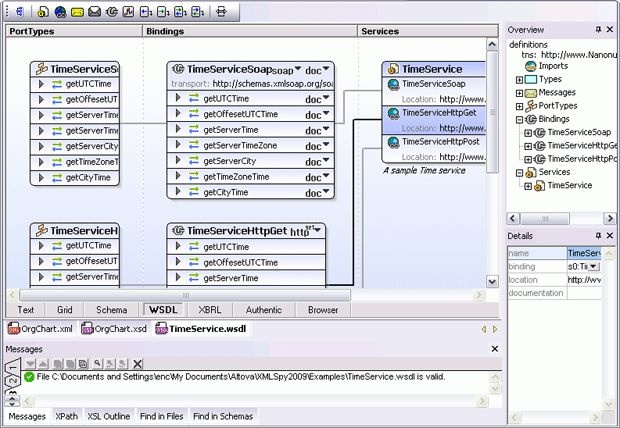Pin the Overview panel
Image resolution: width=620 pixels, height=428 pixels.
pos(598,30)
